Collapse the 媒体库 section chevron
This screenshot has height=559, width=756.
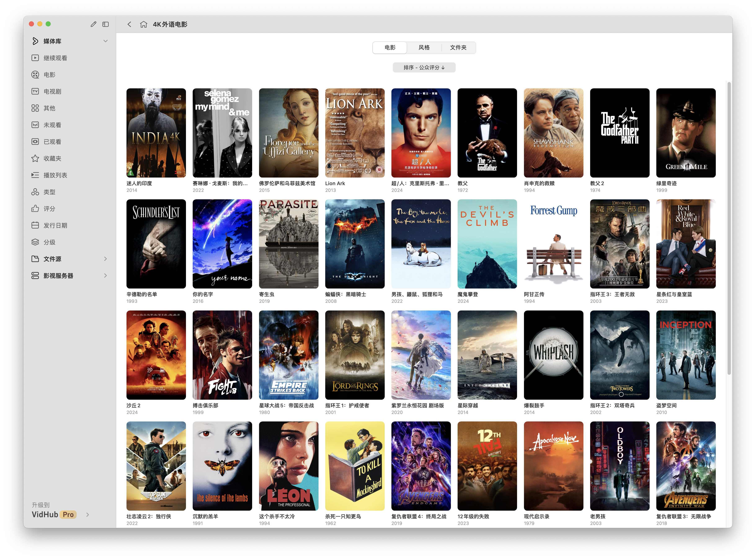coord(106,41)
